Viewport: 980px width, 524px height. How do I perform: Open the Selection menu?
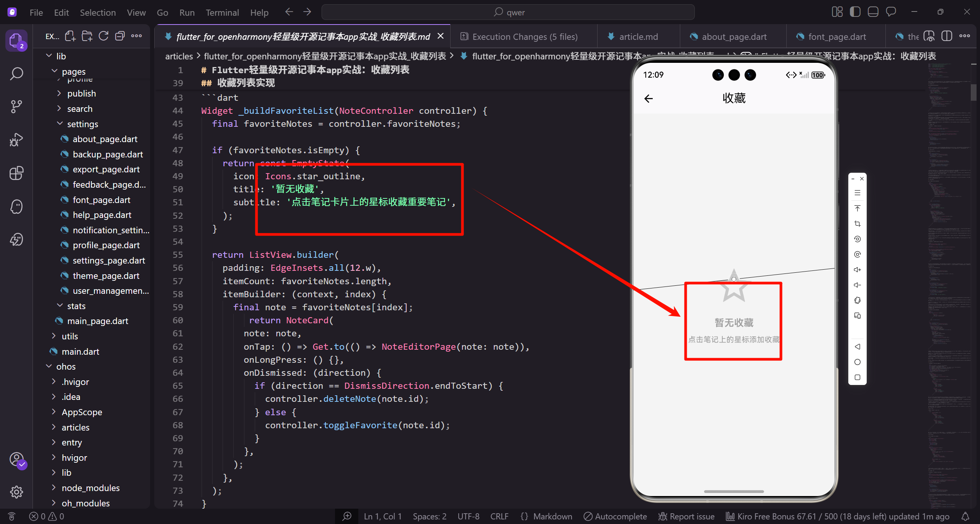tap(98, 12)
